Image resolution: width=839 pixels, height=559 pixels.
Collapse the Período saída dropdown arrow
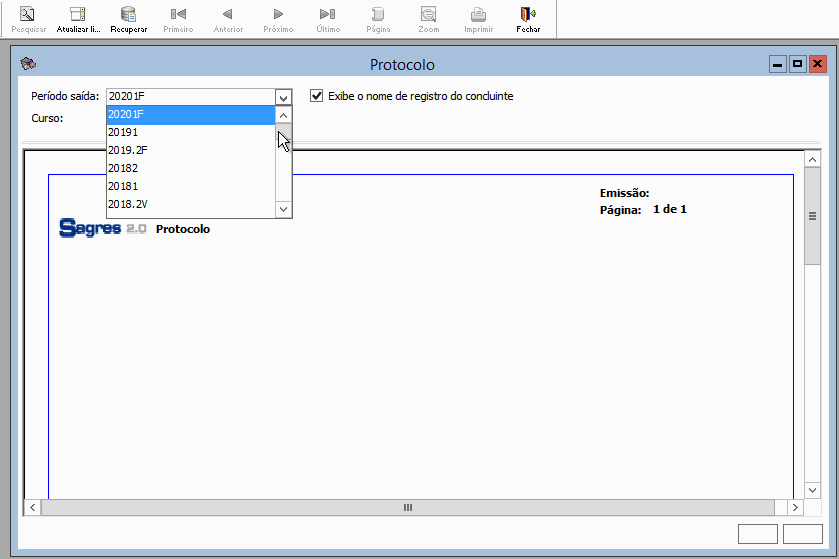[x=283, y=97]
